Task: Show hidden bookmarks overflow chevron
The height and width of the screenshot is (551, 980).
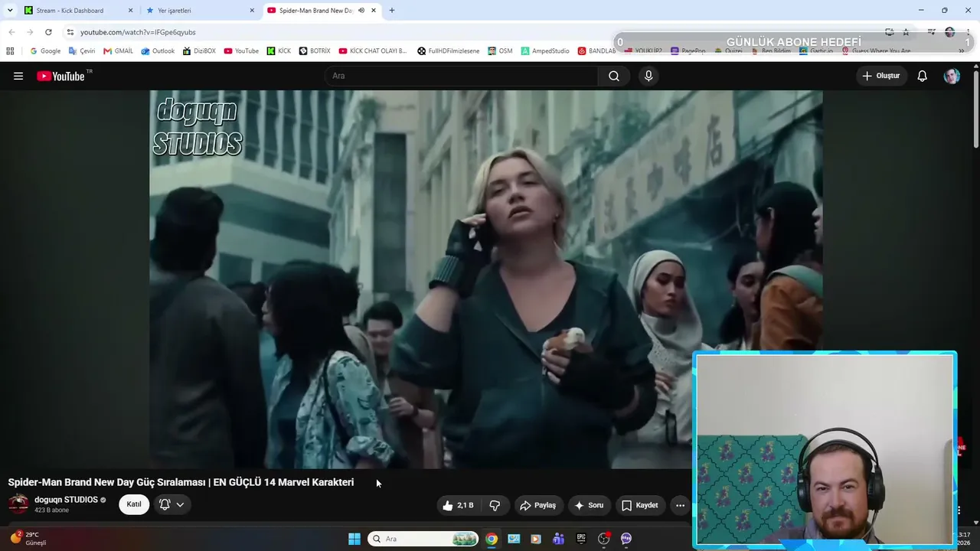Action: 962,51
